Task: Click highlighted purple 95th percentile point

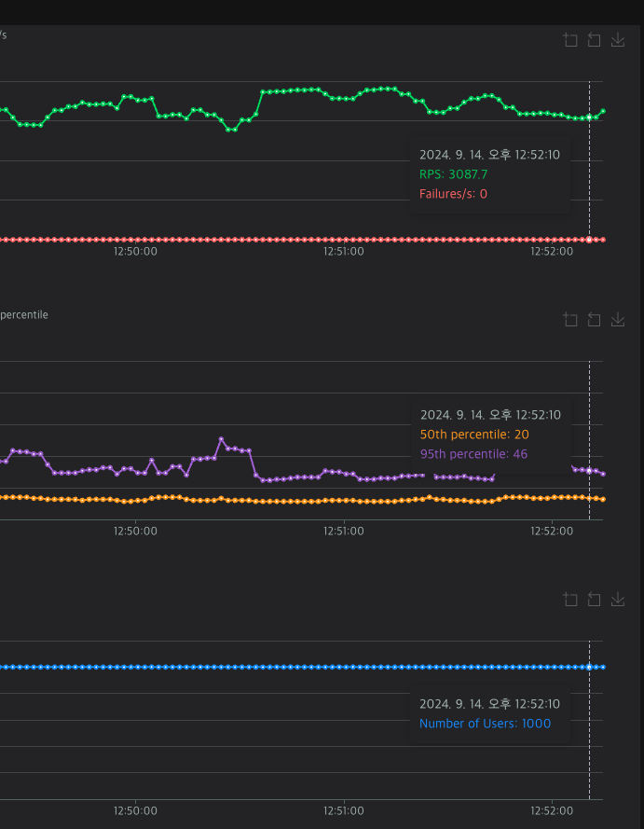Action: [x=590, y=471]
